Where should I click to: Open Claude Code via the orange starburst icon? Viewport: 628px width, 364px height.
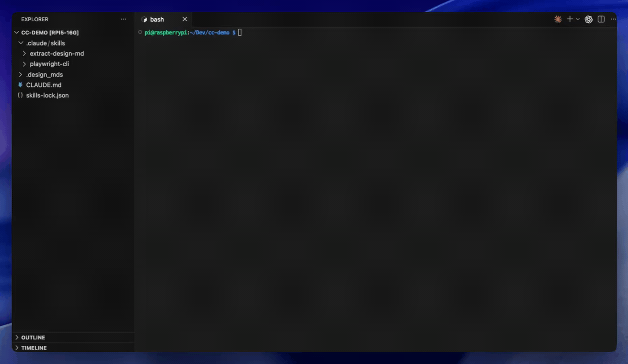coord(558,19)
